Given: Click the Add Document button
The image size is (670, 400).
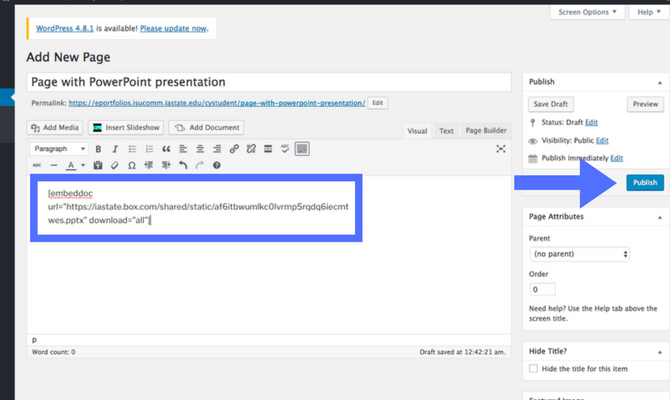Looking at the screenshot, I should point(206,127).
